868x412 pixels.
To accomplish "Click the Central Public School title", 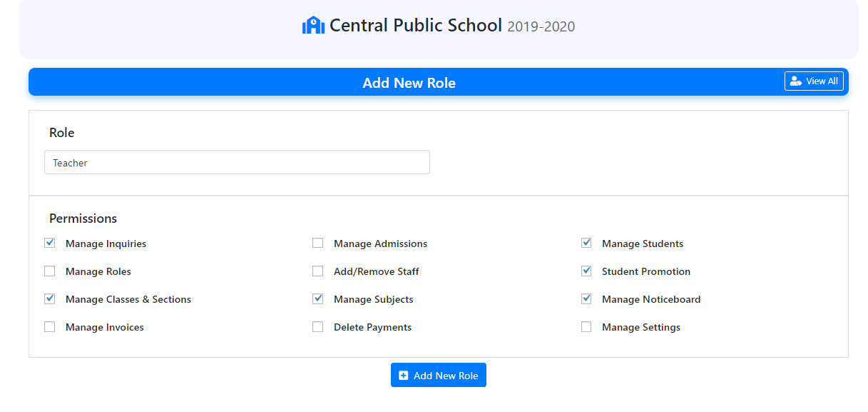I will click(415, 26).
